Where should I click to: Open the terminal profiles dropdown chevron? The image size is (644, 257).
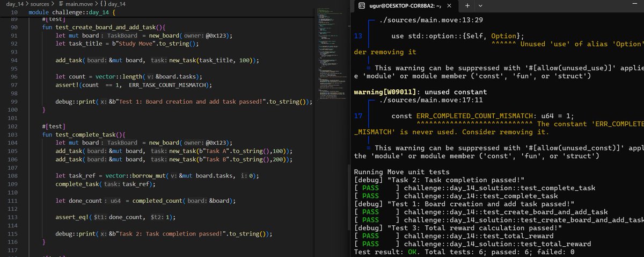click(480, 5)
